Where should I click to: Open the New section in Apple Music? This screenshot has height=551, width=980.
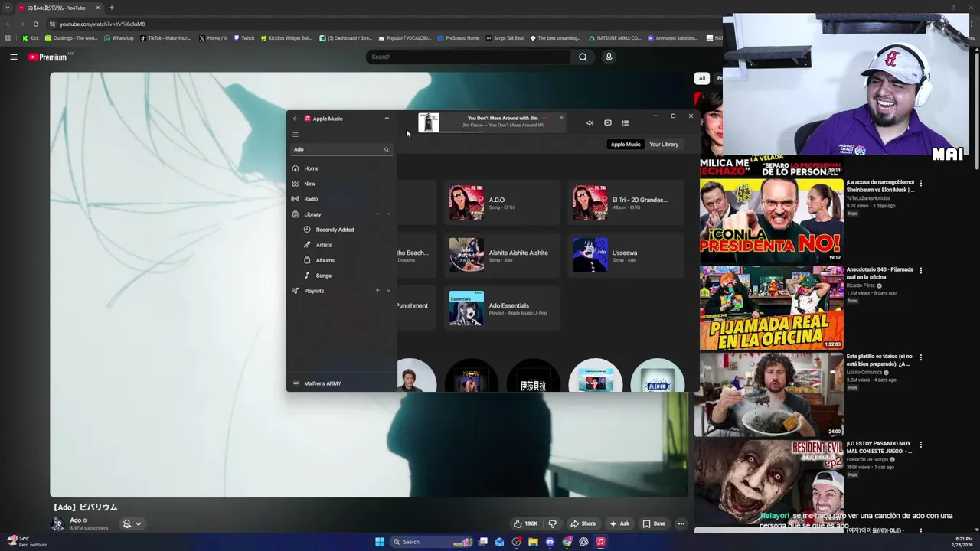pos(341,184)
